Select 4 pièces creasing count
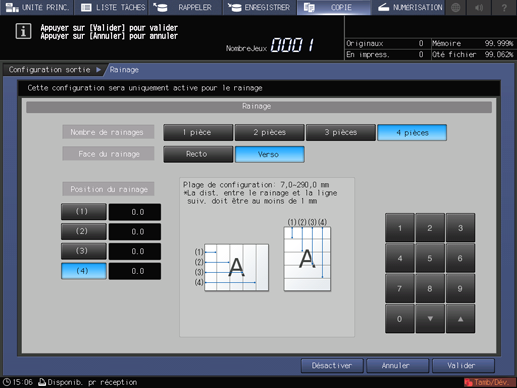This screenshot has height=388, width=517. (412, 133)
